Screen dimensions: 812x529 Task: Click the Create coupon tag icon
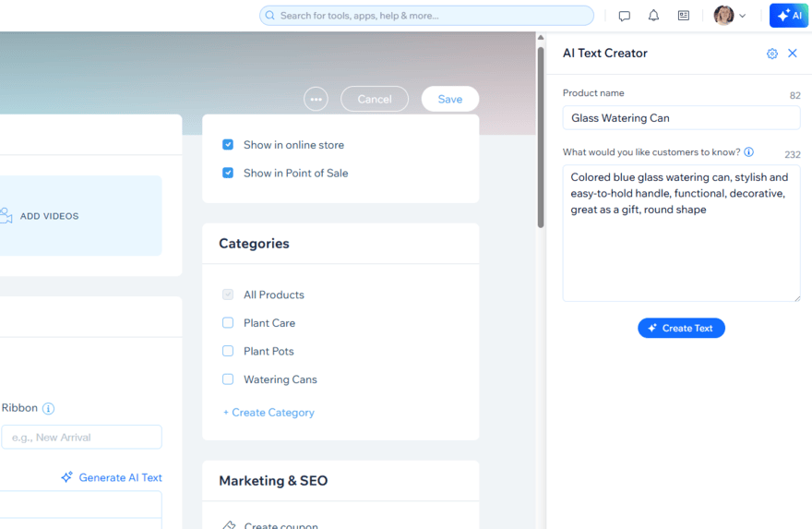[229, 525]
